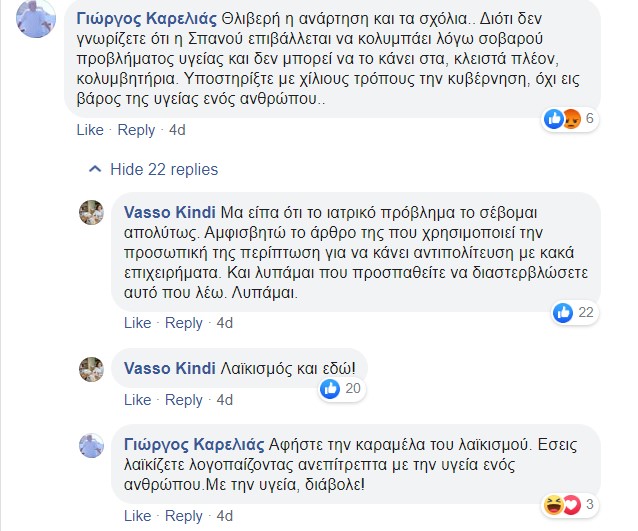638x531 pixels.
Task: Click Γιώργος Καρελιάς avatar on last reply
Action: click(x=92, y=445)
